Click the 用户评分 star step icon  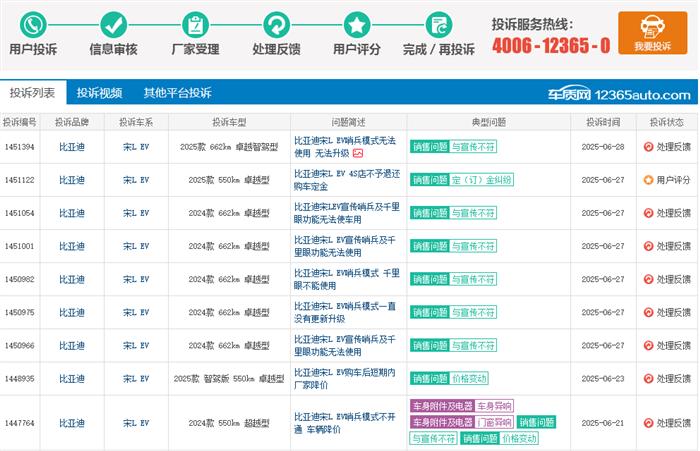pos(357,25)
